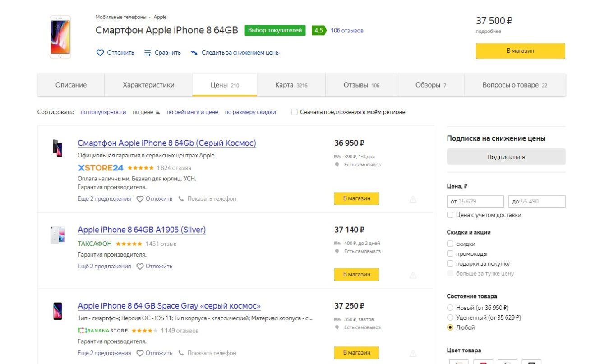
Task: Open the Отзывы 106 tab
Action: (361, 85)
